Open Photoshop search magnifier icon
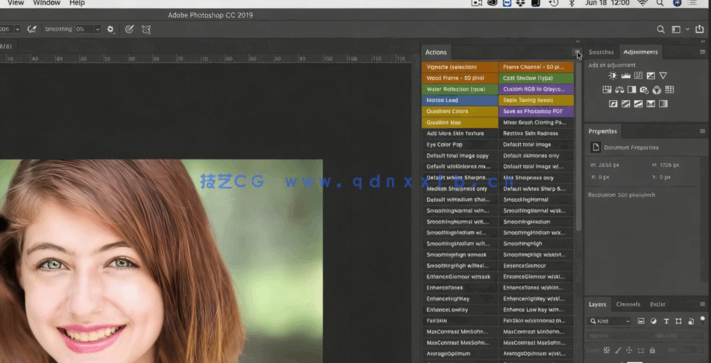711x363 pixels. coord(661,29)
